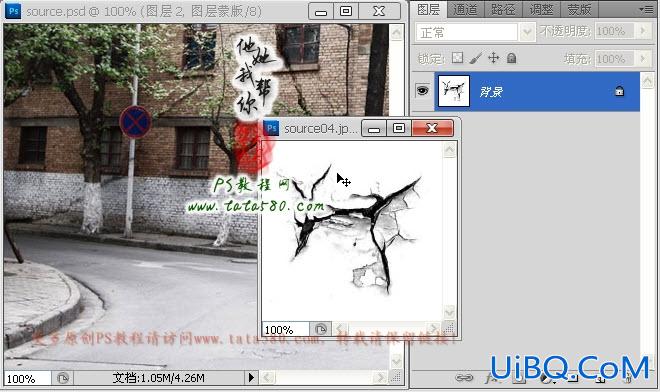This screenshot has width=660, height=392.
Task: Enable lock image pixels brush icon
Action: pyautogui.click(x=476, y=58)
